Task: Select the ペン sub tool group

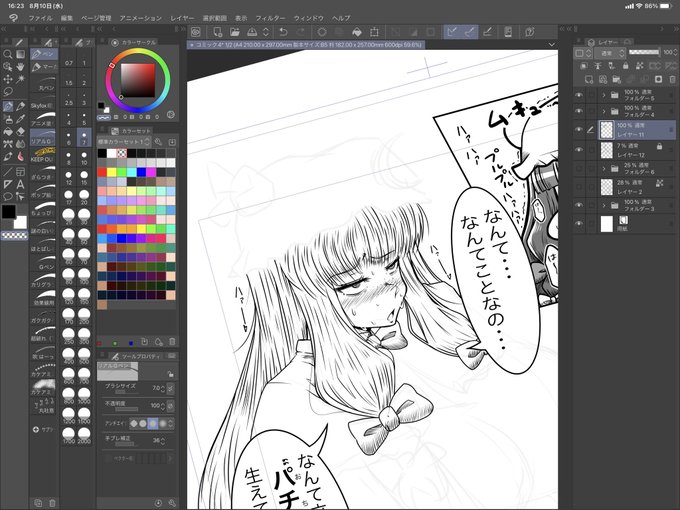Action: click(44, 54)
